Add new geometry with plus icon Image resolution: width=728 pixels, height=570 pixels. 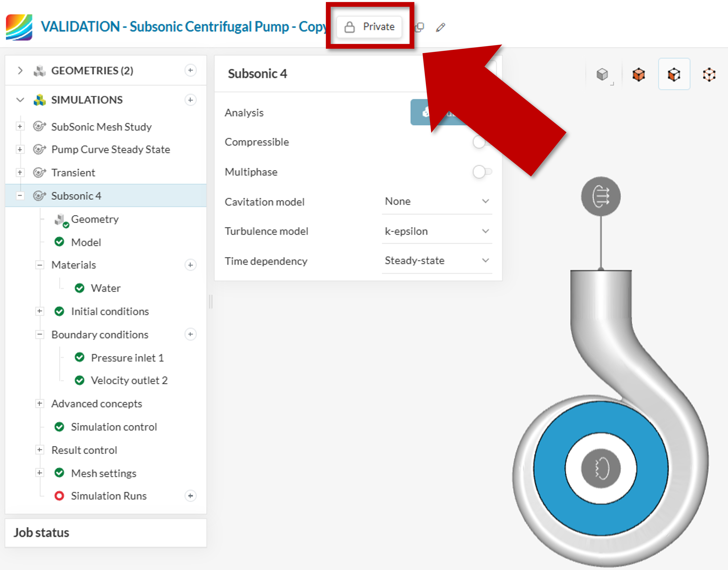click(190, 70)
